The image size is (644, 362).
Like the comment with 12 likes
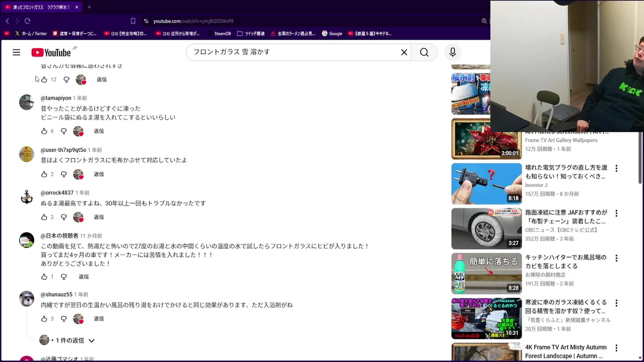click(44, 79)
